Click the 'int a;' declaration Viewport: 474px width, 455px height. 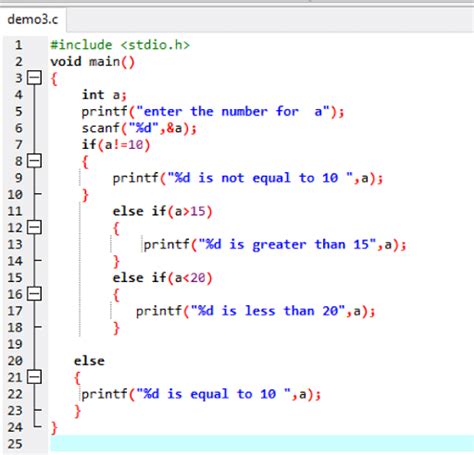(x=104, y=95)
